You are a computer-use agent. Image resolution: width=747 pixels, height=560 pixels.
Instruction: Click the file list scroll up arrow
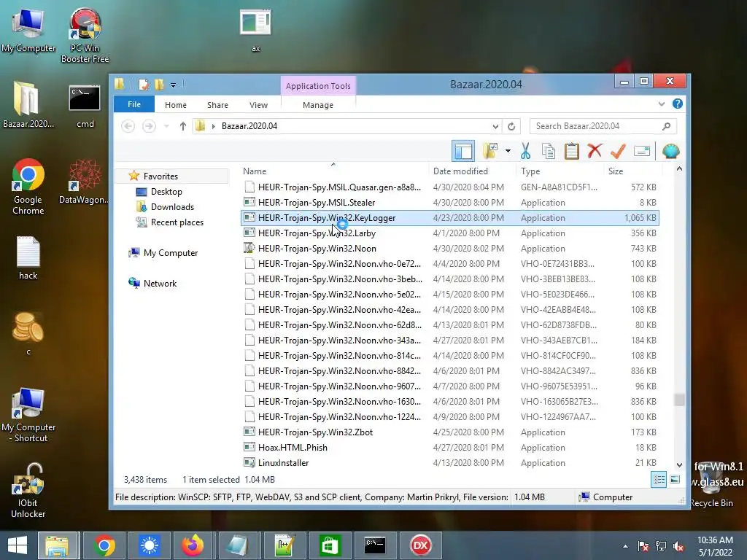pyautogui.click(x=679, y=169)
